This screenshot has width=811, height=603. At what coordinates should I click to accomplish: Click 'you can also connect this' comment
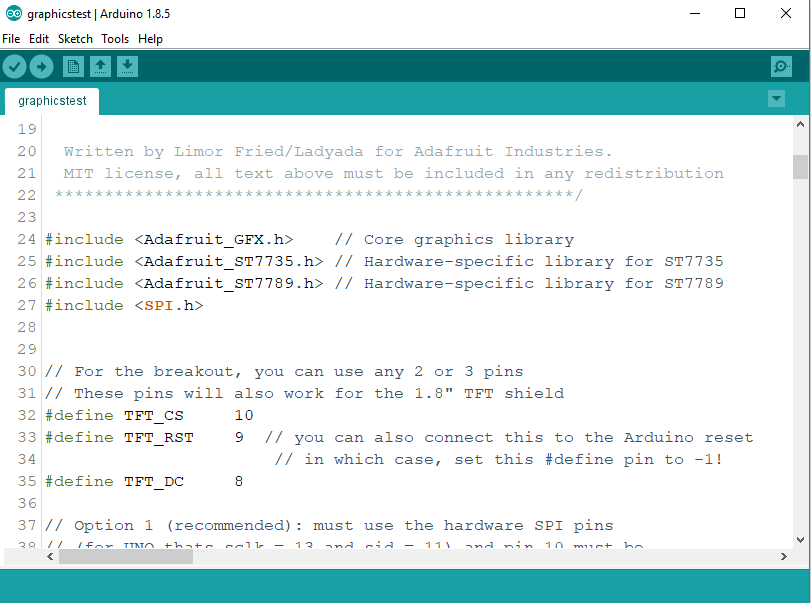[x=509, y=438]
